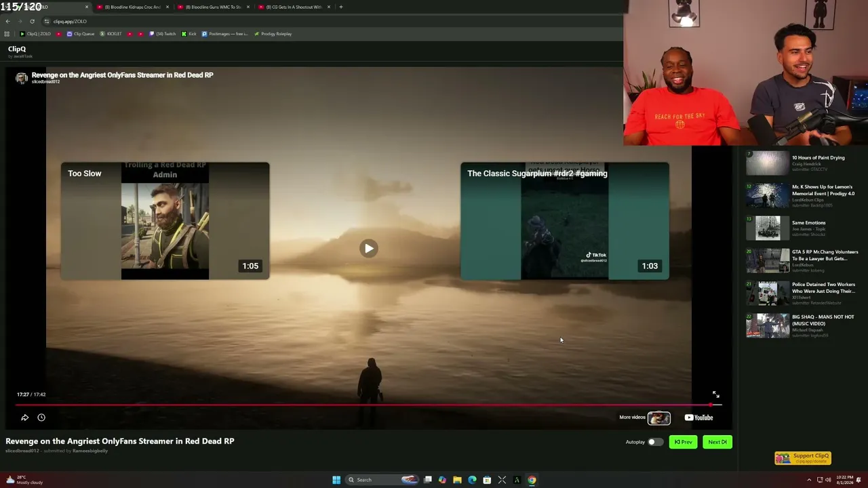Open Copilot from the taskbar

(x=442, y=480)
